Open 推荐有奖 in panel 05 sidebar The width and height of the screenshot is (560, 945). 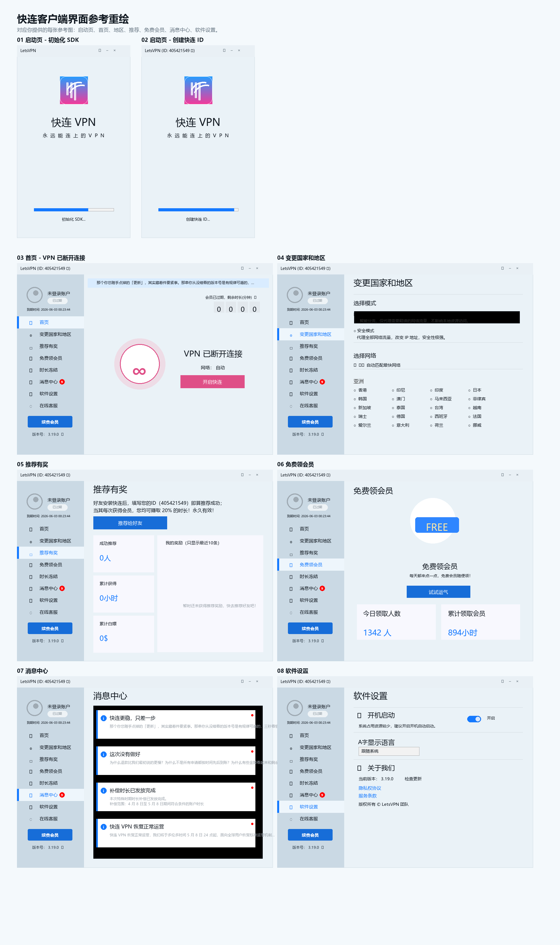[x=51, y=553]
